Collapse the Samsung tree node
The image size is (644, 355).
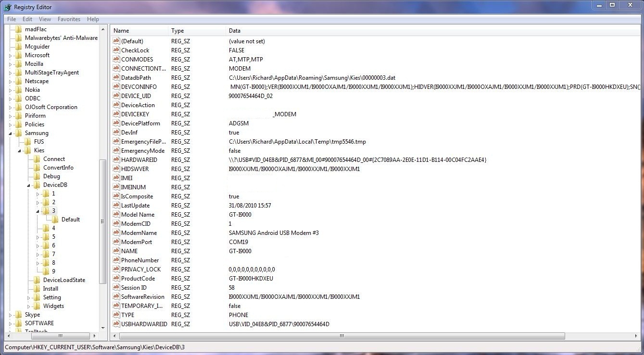[11, 133]
